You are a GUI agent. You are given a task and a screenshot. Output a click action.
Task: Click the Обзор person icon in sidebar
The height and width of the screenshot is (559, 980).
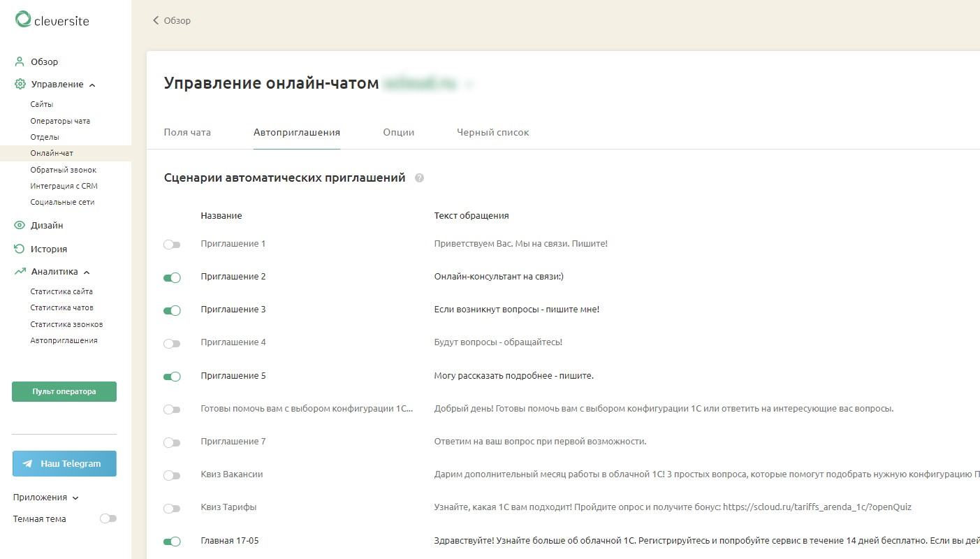coord(20,61)
